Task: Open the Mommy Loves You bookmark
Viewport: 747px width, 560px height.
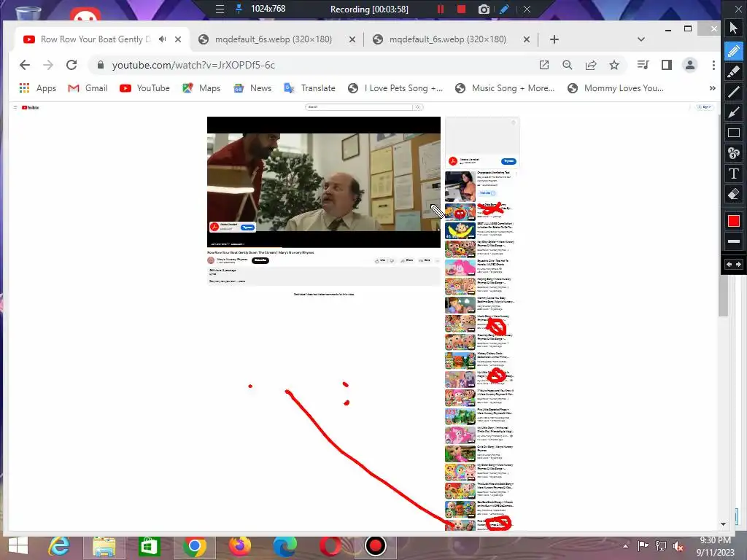Action: 616,88
